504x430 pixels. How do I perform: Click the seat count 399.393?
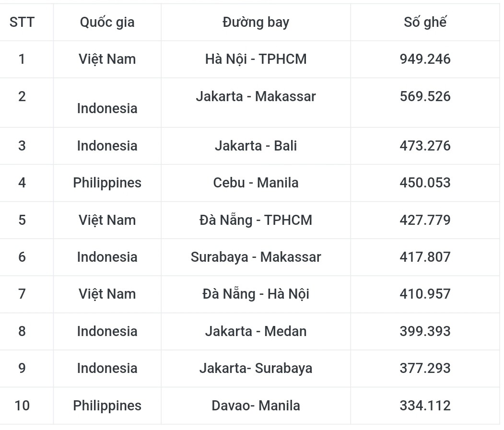(425, 331)
